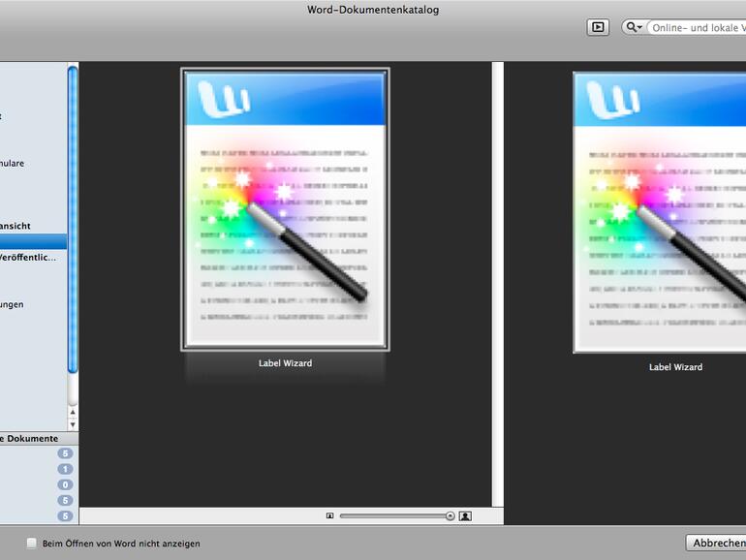This screenshot has height=560, width=746.
Task: Select the Label Wizard template thumbnail in gallery
Action: point(285,209)
